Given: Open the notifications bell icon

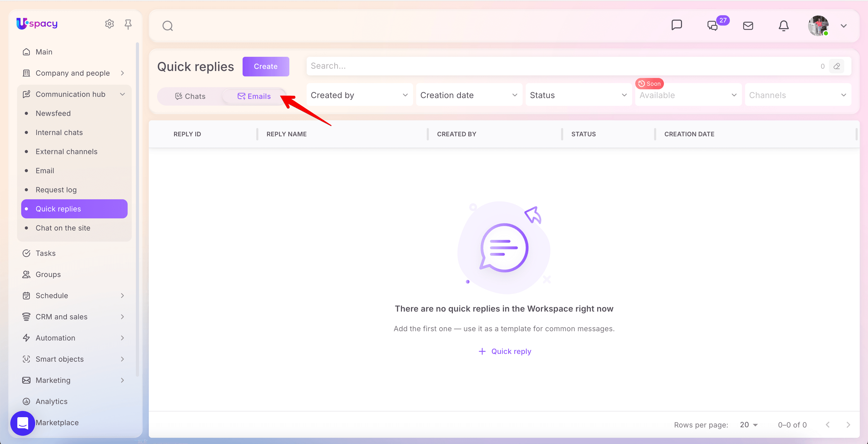Looking at the screenshot, I should coord(784,26).
